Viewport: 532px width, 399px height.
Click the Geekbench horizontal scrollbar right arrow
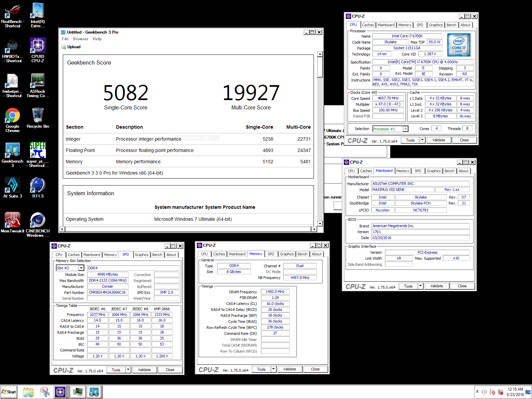(315, 229)
